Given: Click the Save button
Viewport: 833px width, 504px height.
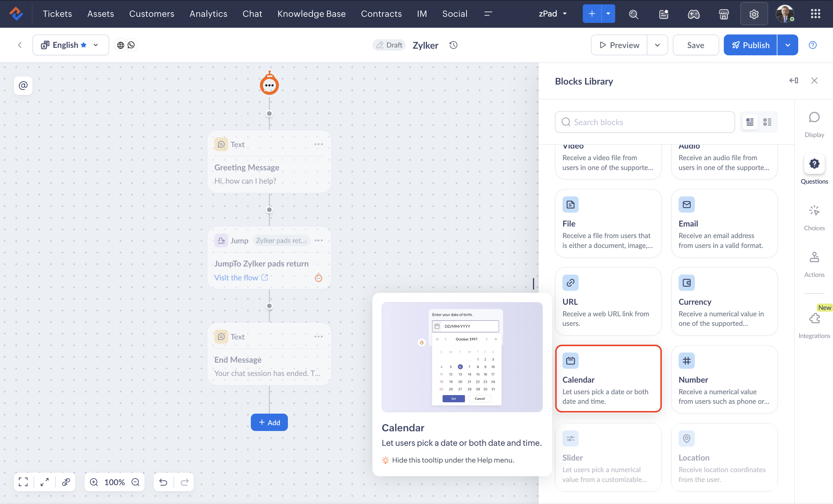Looking at the screenshot, I should (695, 45).
